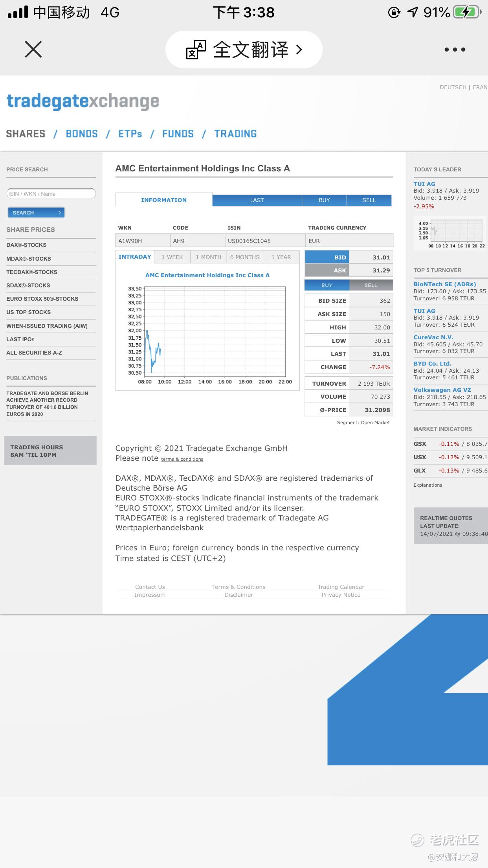Open TUI AG under Today's Leader

pos(424,184)
